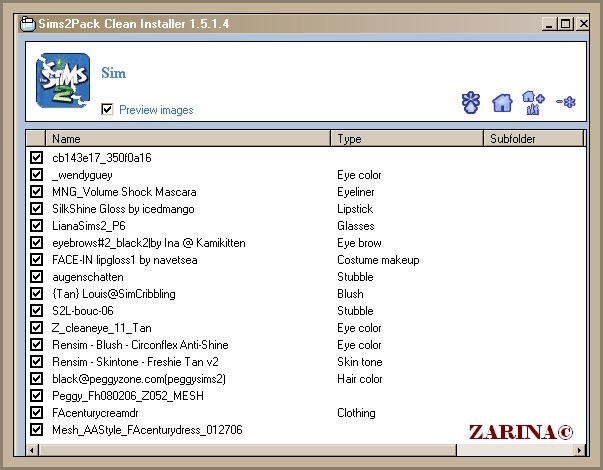This screenshot has height=470, width=603.
Task: Uncheck the _wendyguey checkbox
Action: tap(37, 175)
